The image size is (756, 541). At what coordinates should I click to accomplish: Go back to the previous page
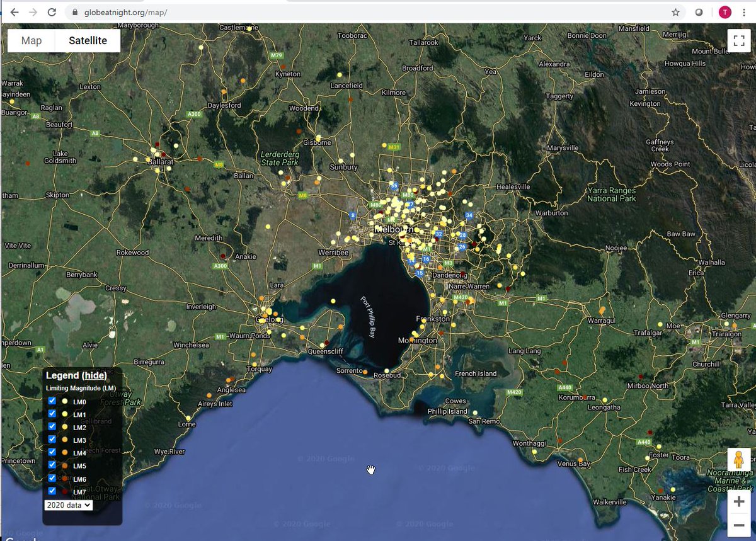point(14,12)
